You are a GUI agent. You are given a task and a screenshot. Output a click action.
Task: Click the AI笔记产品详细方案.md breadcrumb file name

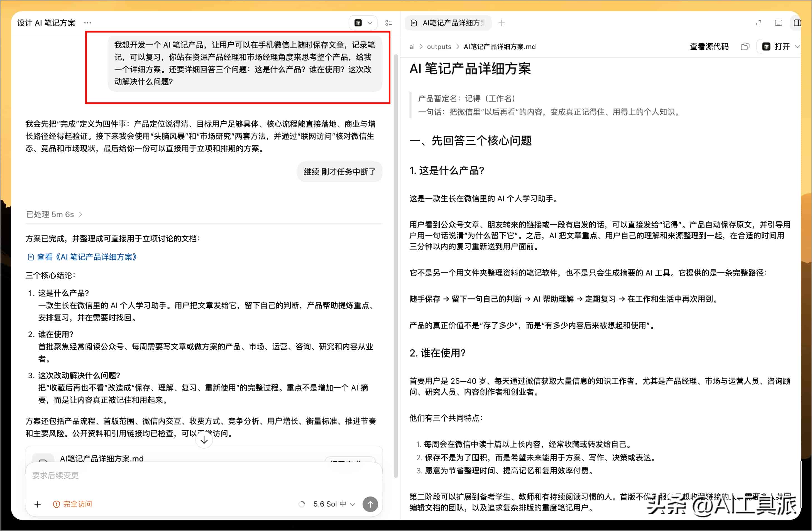(x=500, y=47)
